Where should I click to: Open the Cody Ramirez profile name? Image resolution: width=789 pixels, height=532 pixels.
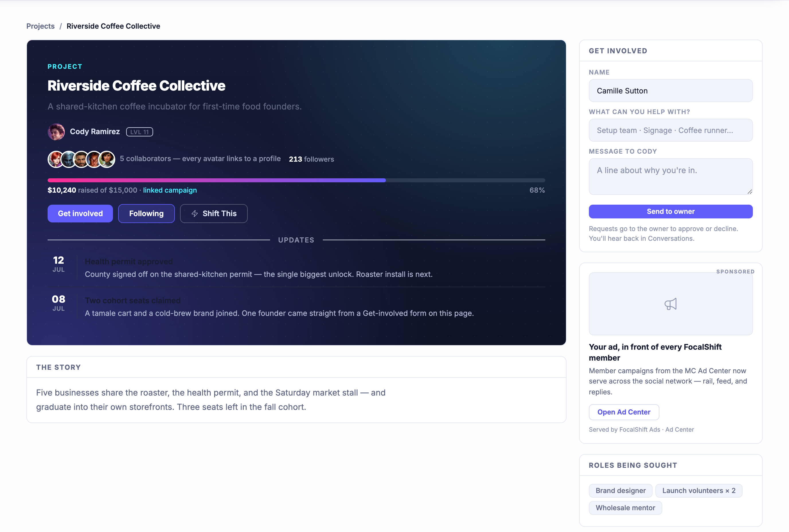[x=95, y=132]
